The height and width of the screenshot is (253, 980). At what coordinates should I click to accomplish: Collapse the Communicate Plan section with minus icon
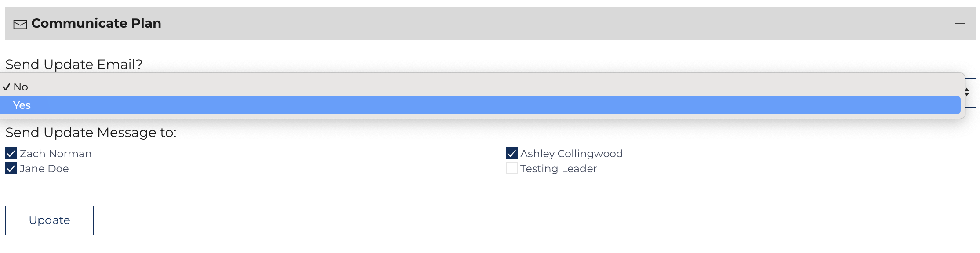click(x=960, y=23)
